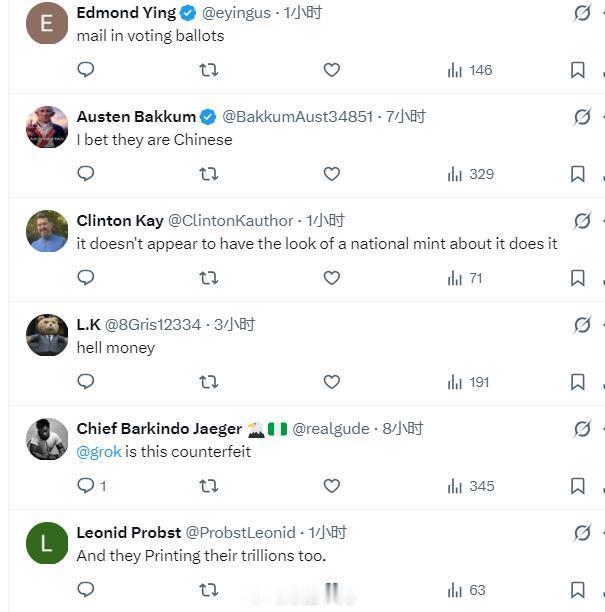Open Leonid Probst's green avatar
Image resolution: width=605 pixels, height=612 pixels.
click(x=47, y=544)
